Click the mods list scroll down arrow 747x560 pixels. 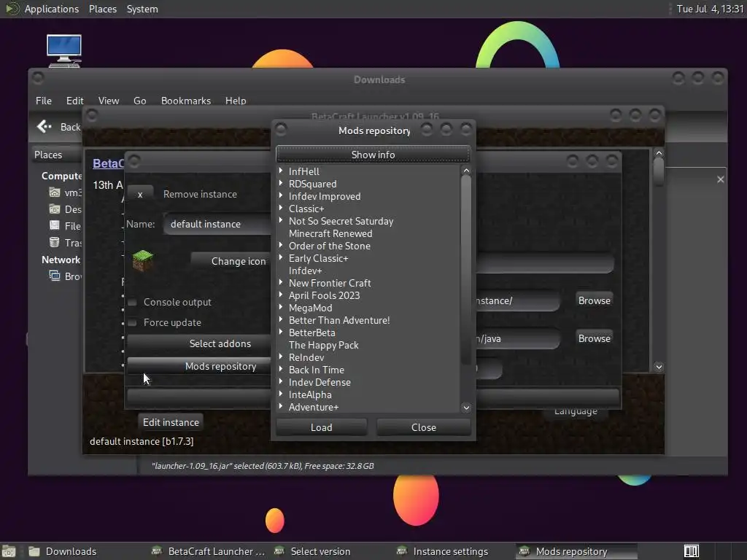(x=466, y=408)
